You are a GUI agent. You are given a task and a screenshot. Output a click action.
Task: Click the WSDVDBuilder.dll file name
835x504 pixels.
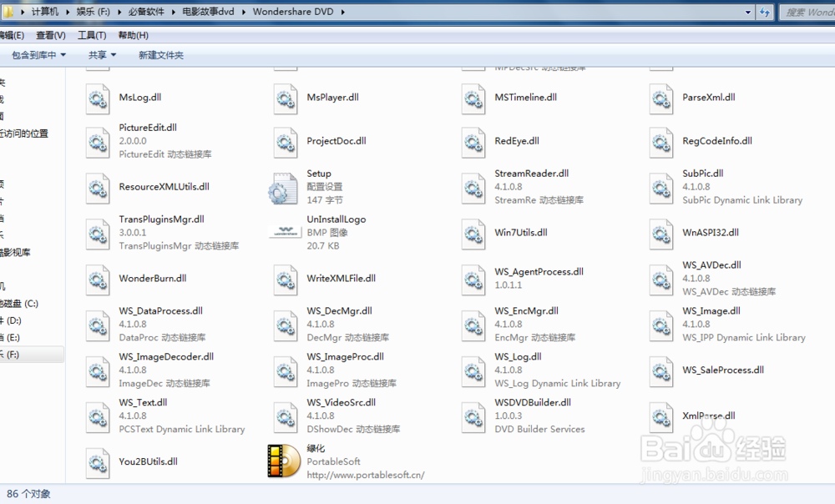[533, 402]
